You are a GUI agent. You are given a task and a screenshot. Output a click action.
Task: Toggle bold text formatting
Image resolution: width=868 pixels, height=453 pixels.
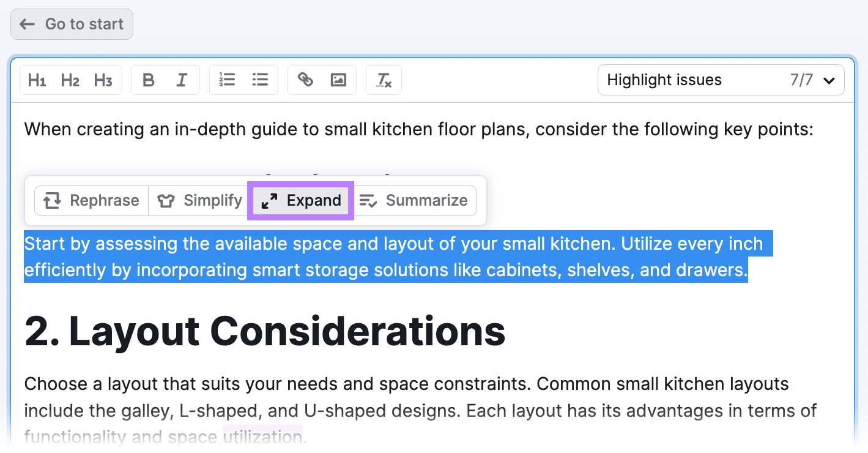point(148,80)
